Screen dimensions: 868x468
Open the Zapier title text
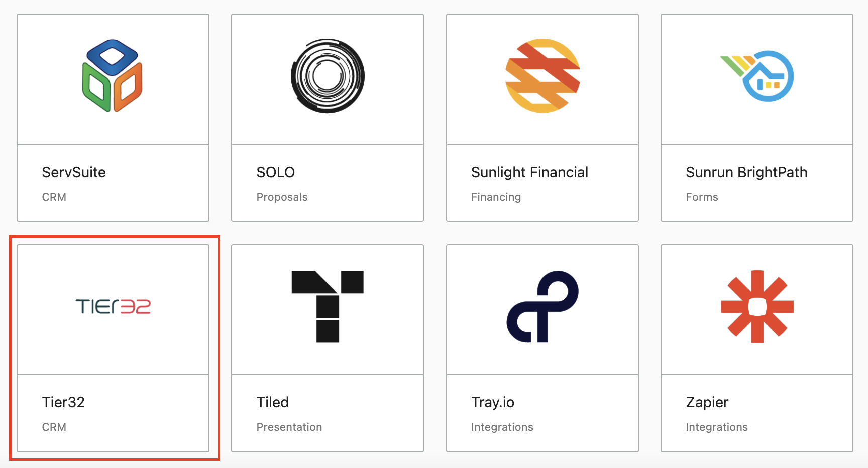coord(707,402)
